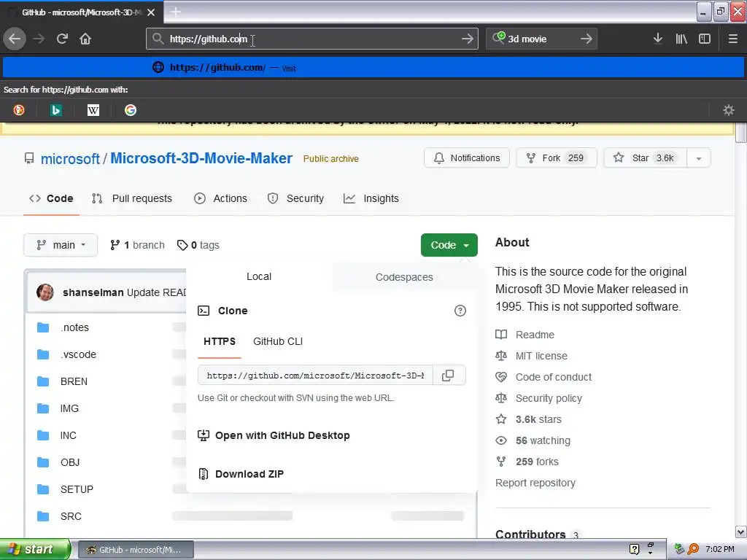Search with Bing engine icon

[56, 110]
